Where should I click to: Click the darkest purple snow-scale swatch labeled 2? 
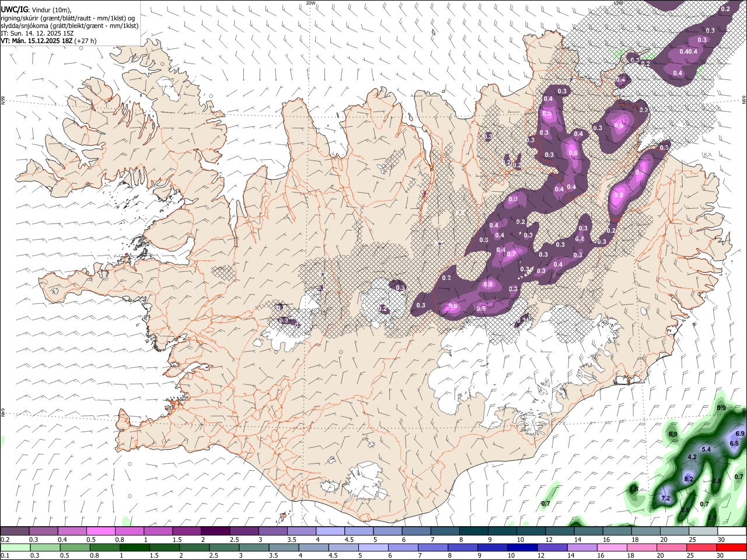tap(214, 531)
